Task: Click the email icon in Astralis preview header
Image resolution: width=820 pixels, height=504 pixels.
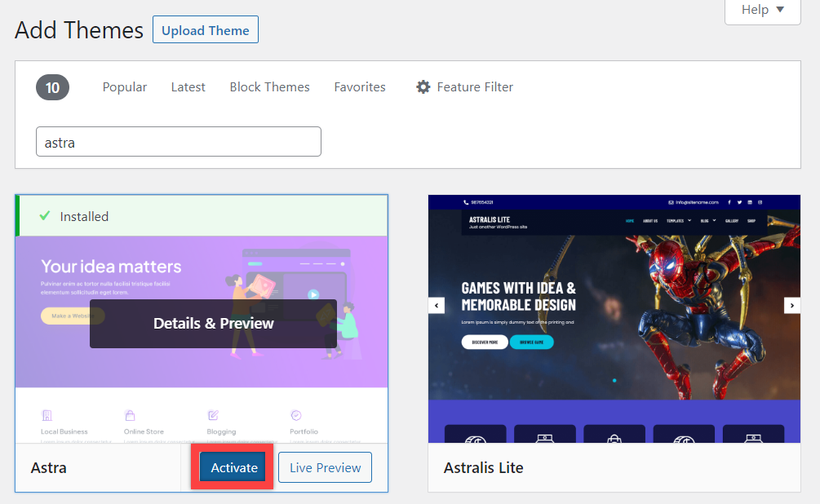Action: (671, 202)
